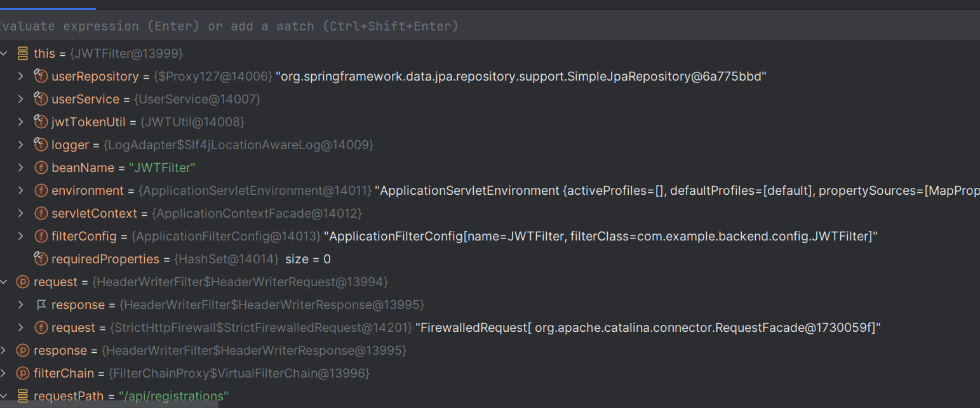The image size is (980, 408).
Task: Click the stack icon beside requestPath
Action: pyautogui.click(x=23, y=397)
